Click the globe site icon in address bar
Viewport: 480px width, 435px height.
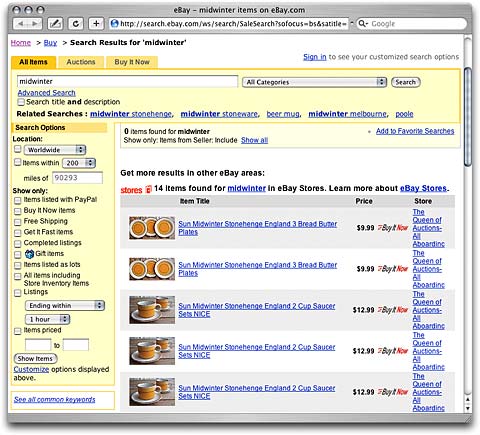114,24
